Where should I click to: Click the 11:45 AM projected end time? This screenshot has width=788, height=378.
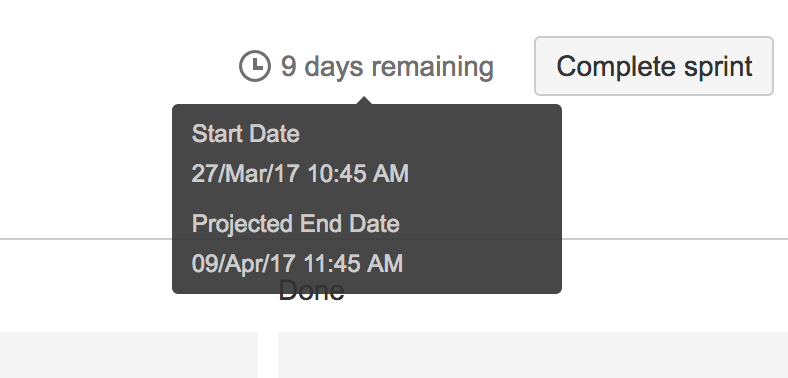click(352, 264)
